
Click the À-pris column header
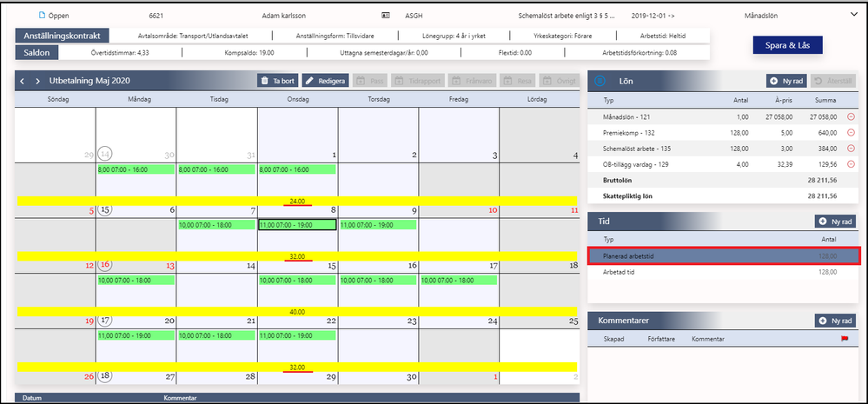click(x=784, y=100)
